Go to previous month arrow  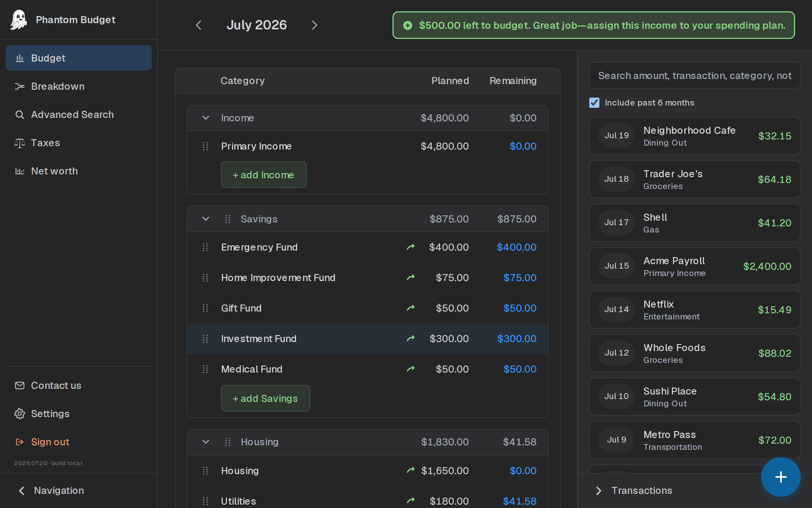(x=199, y=25)
